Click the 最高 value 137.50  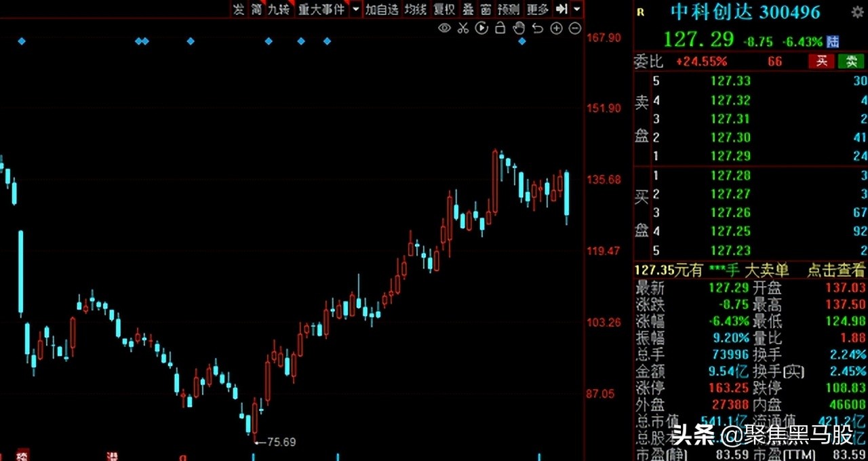845,304
